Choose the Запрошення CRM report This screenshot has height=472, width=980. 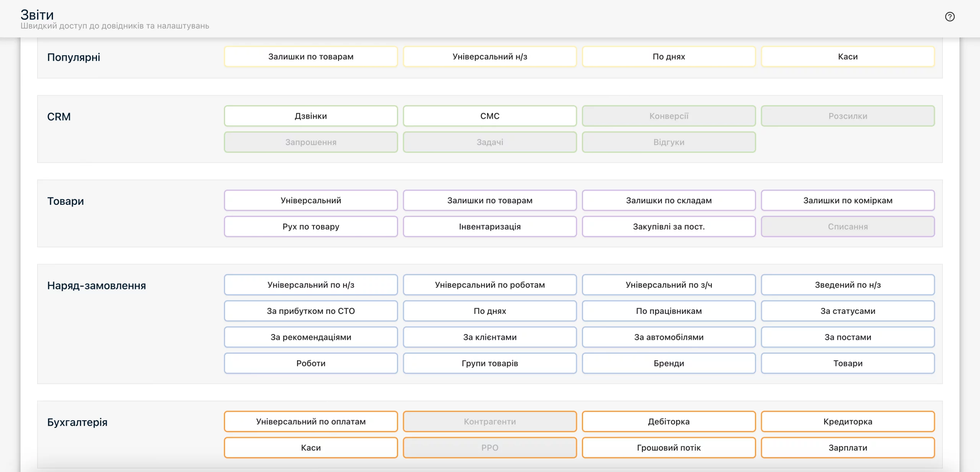pyautogui.click(x=311, y=142)
